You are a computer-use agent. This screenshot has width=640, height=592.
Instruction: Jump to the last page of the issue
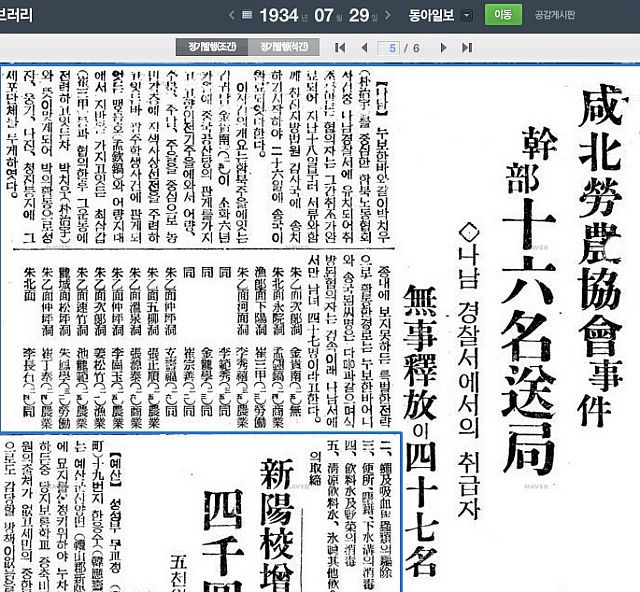[x=467, y=48]
